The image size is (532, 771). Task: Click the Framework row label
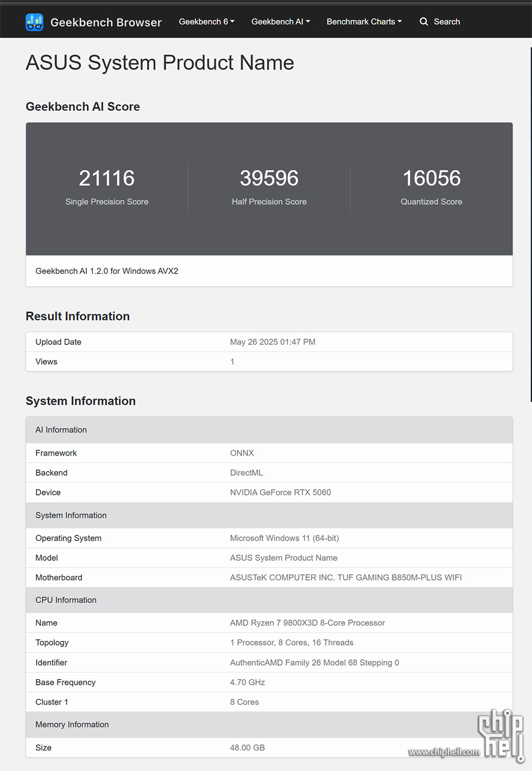pos(56,453)
